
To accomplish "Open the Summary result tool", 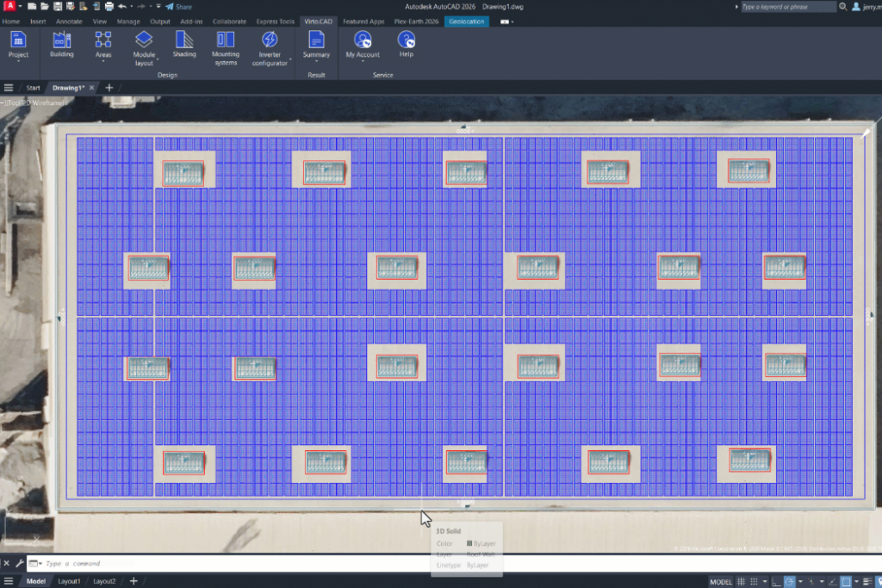I will pyautogui.click(x=316, y=46).
